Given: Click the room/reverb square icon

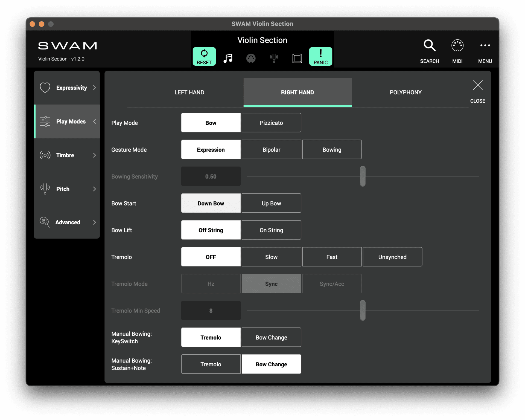Looking at the screenshot, I should (x=297, y=58).
